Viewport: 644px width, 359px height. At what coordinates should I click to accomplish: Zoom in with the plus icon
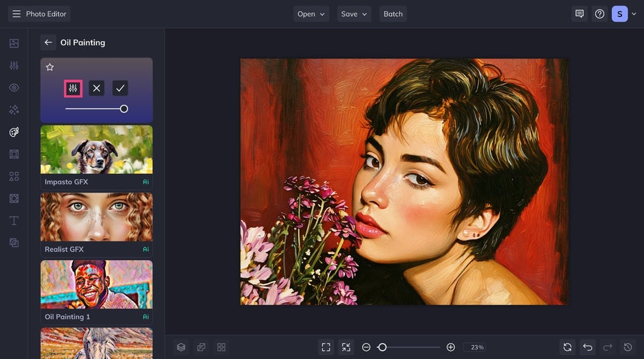450,347
